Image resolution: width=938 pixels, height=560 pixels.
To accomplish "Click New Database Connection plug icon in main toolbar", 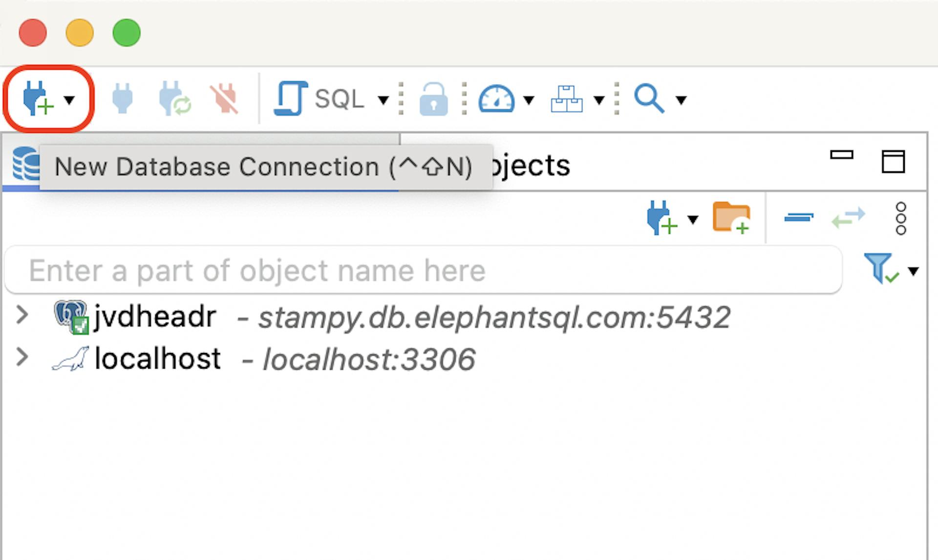I will (x=38, y=99).
